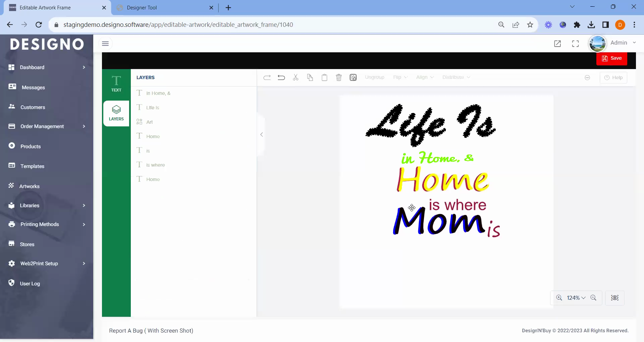The width and height of the screenshot is (644, 342).
Task: Open Report A Bug link
Action: point(151,331)
